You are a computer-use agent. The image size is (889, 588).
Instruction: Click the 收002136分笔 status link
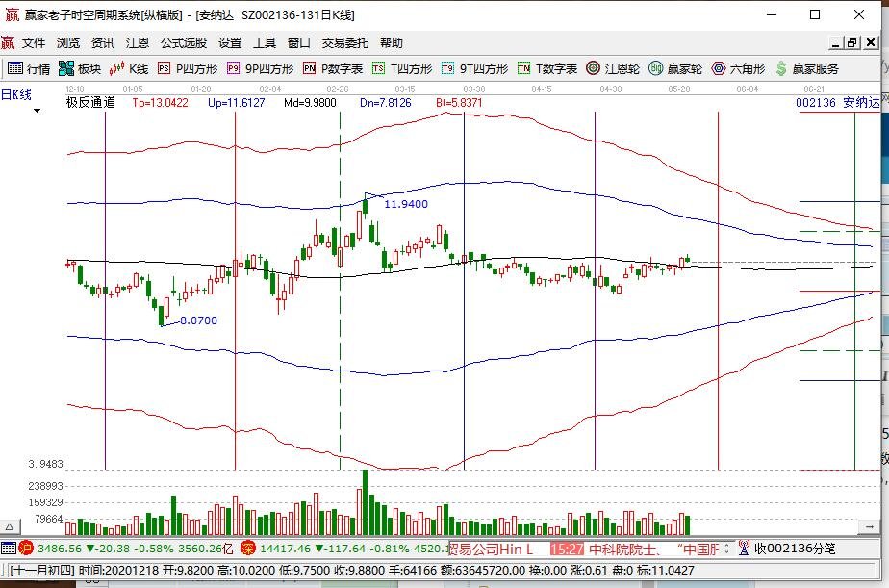[795, 549]
